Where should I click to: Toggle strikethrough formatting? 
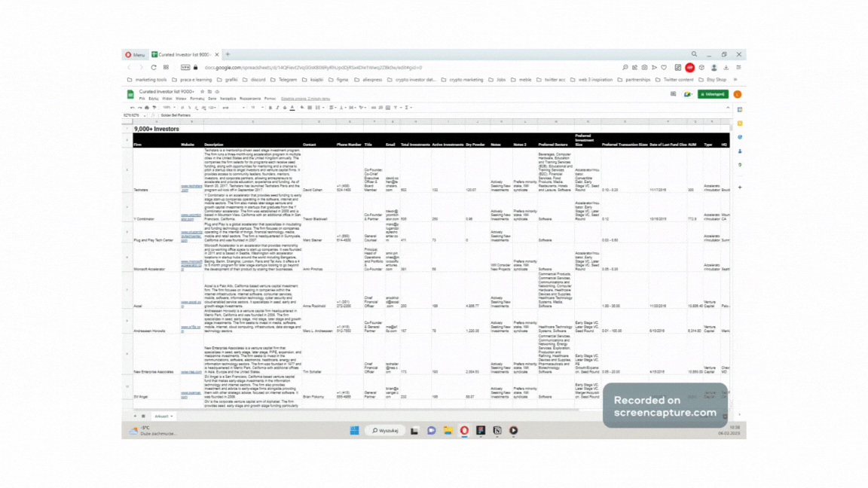point(285,108)
